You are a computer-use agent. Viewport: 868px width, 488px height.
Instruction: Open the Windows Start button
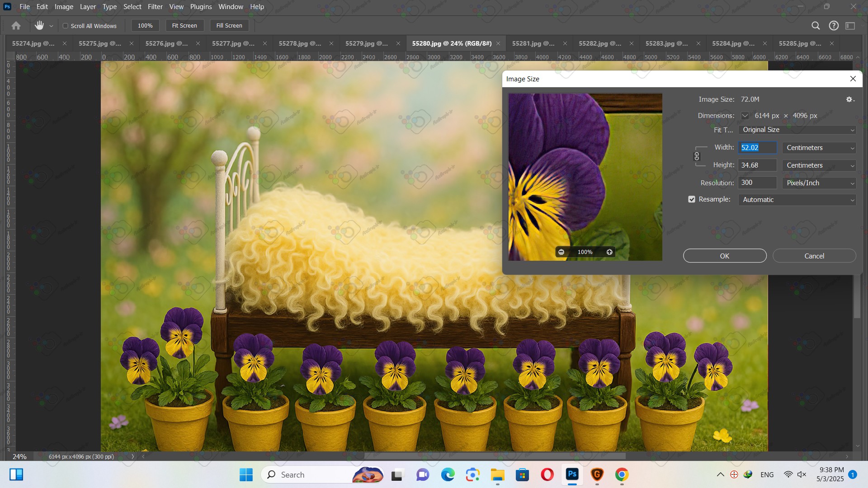[x=246, y=474]
